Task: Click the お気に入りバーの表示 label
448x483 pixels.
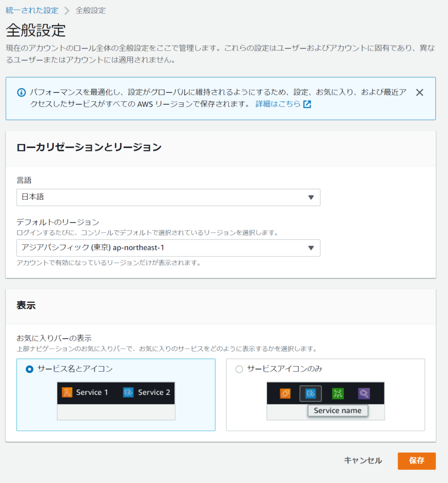Action: [54, 338]
